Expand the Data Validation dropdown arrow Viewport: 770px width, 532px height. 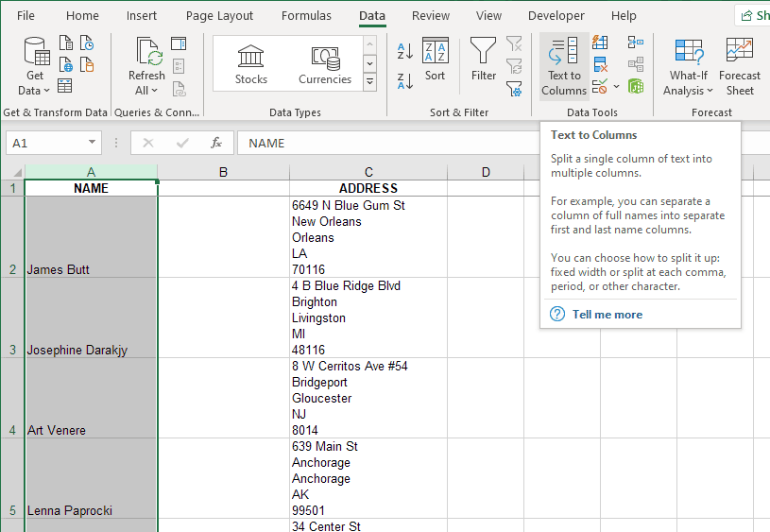click(616, 87)
